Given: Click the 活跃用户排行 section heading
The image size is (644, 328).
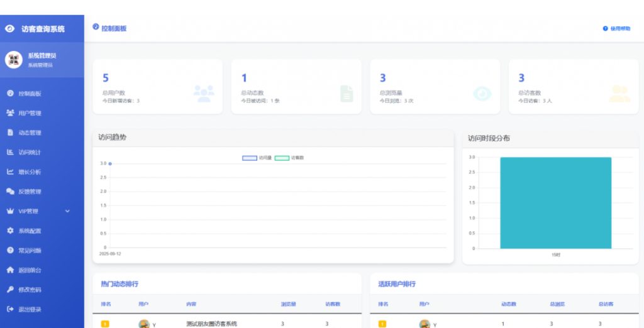Looking at the screenshot, I should (x=397, y=284).
